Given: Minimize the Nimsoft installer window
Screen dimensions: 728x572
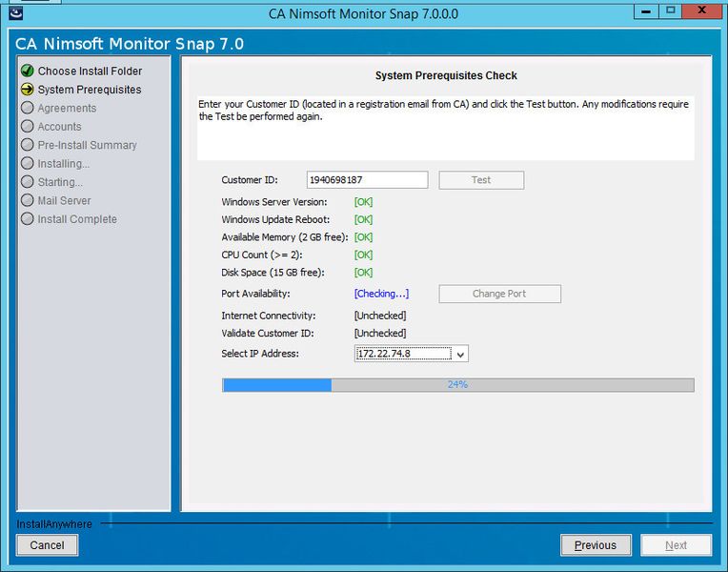Looking at the screenshot, I should tap(646, 11).
